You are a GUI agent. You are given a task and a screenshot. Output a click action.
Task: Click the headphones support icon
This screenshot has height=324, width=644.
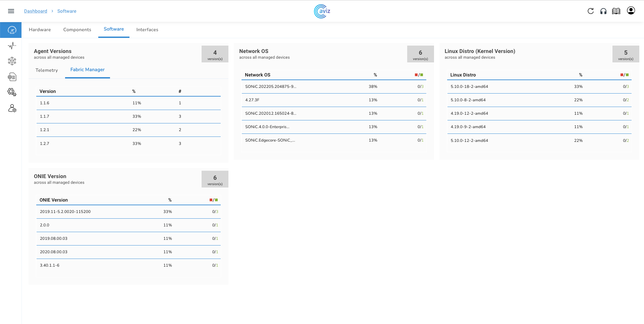click(603, 11)
